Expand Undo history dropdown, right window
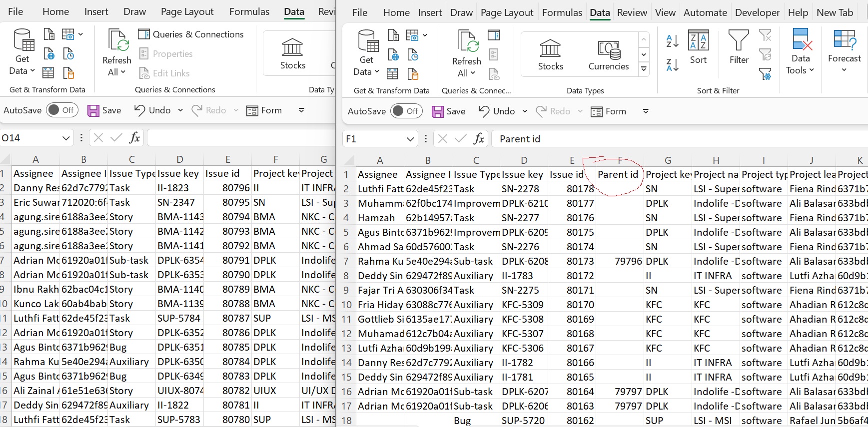Screen dimensions: 868x427 525,111
